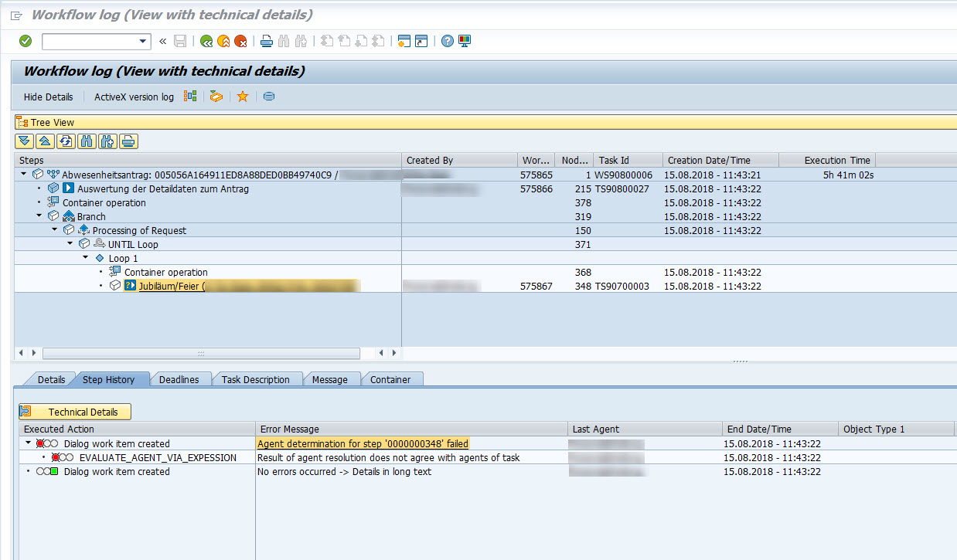
Task: Collapse the Loop 1 node
Action: pyautogui.click(x=86, y=258)
